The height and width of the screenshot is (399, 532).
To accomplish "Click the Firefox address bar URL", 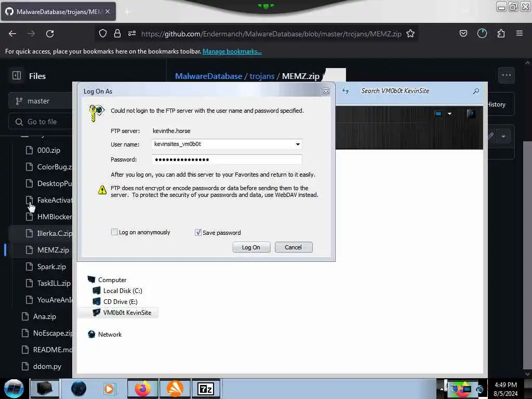I will pos(271,34).
